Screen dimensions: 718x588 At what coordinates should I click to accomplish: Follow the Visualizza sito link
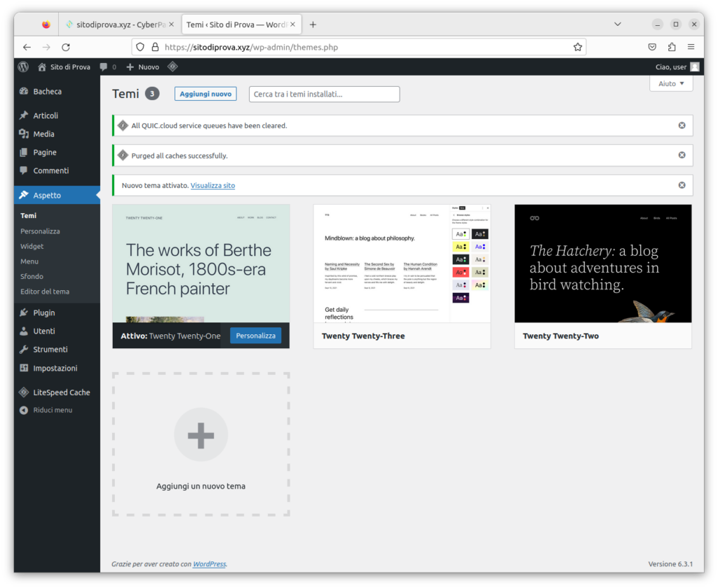coord(212,185)
